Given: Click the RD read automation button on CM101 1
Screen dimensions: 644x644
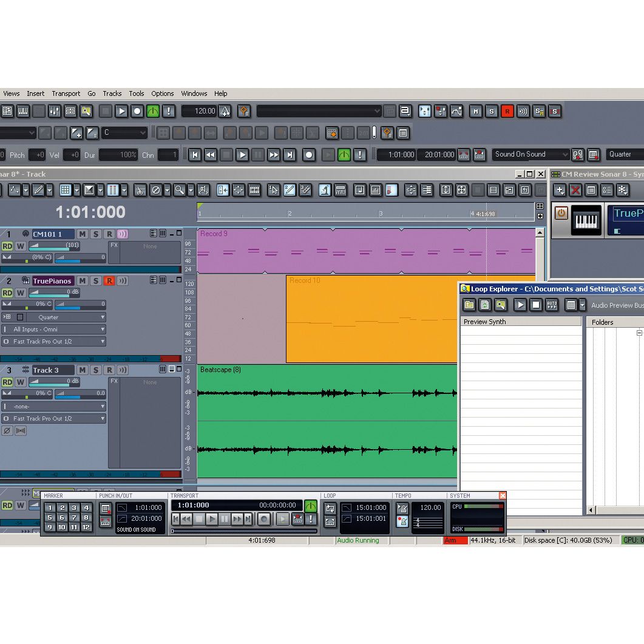Looking at the screenshot, I should click(7, 246).
